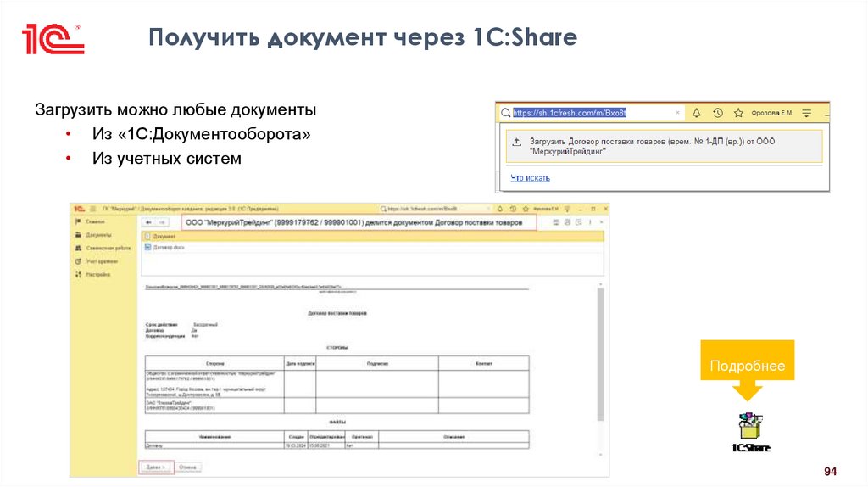Viewport: 868px width, 487px height.
Task: Close the form with the x in its toolbar
Action: coord(601,222)
